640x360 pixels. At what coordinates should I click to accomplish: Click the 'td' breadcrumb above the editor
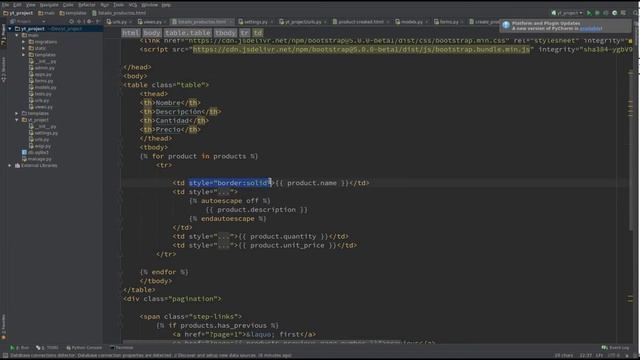[x=258, y=33]
